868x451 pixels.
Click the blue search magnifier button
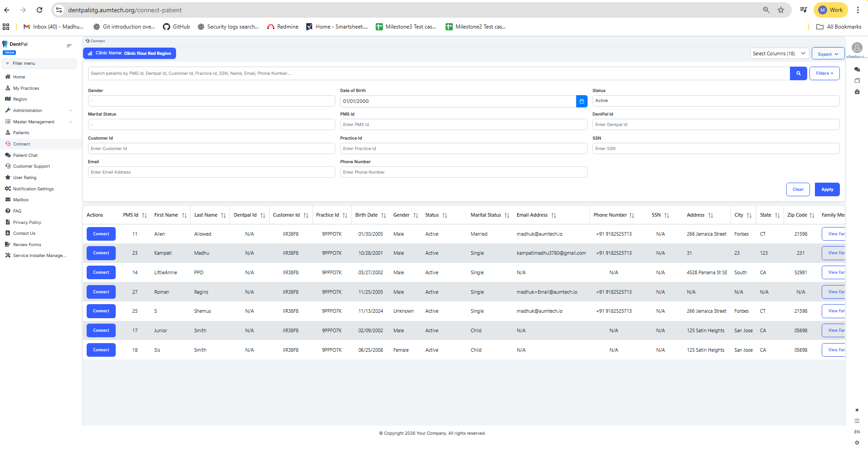[798, 73]
